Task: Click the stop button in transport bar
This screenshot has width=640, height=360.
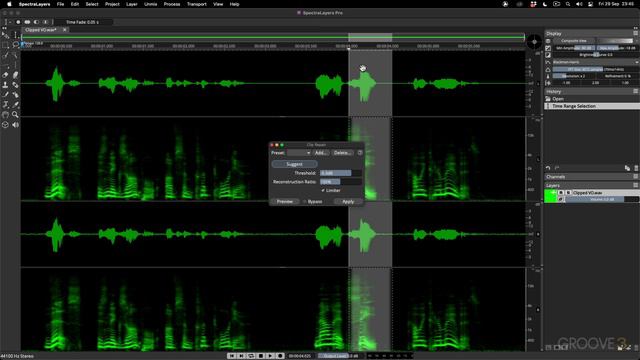Action: (260, 356)
